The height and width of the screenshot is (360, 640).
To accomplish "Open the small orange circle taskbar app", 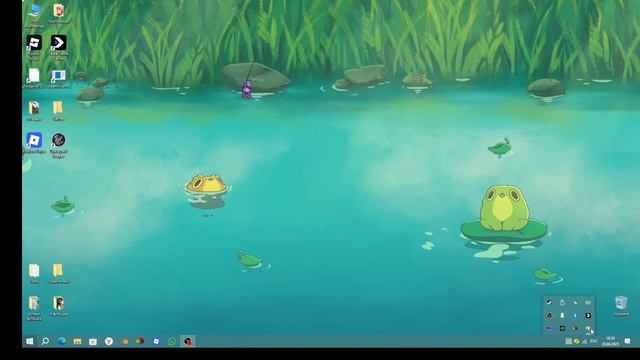I will 125,342.
